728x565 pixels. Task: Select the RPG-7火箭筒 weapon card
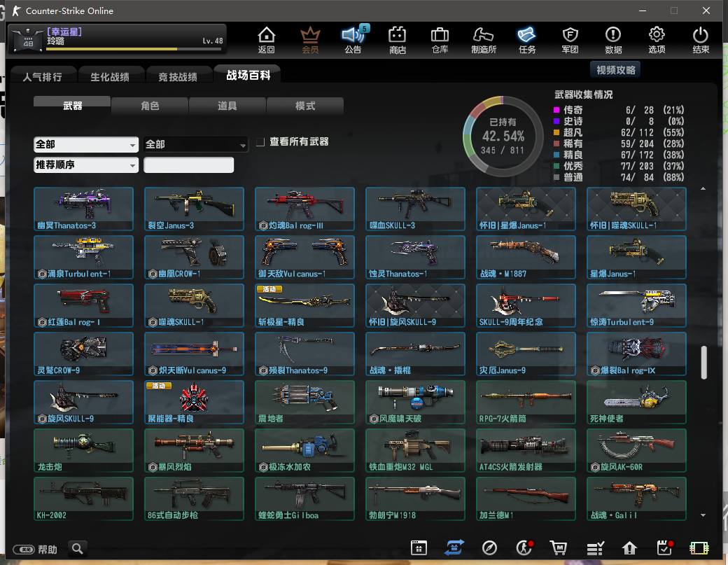[x=526, y=402]
